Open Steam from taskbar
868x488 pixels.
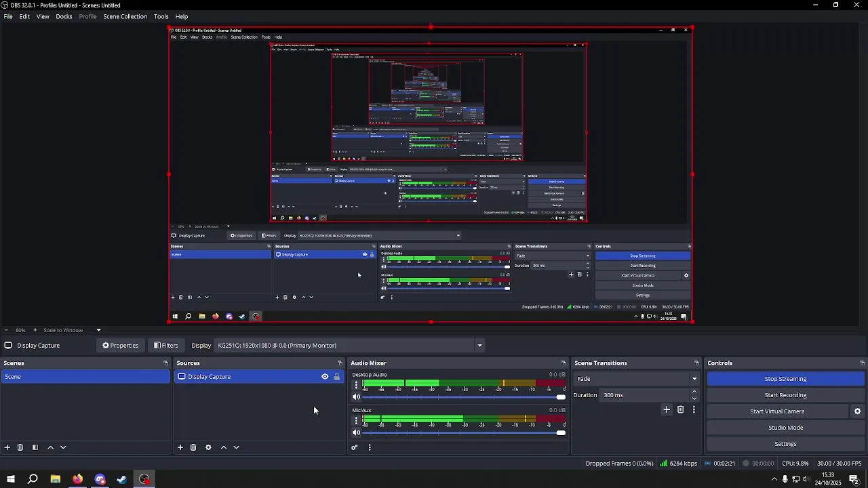tap(122, 479)
